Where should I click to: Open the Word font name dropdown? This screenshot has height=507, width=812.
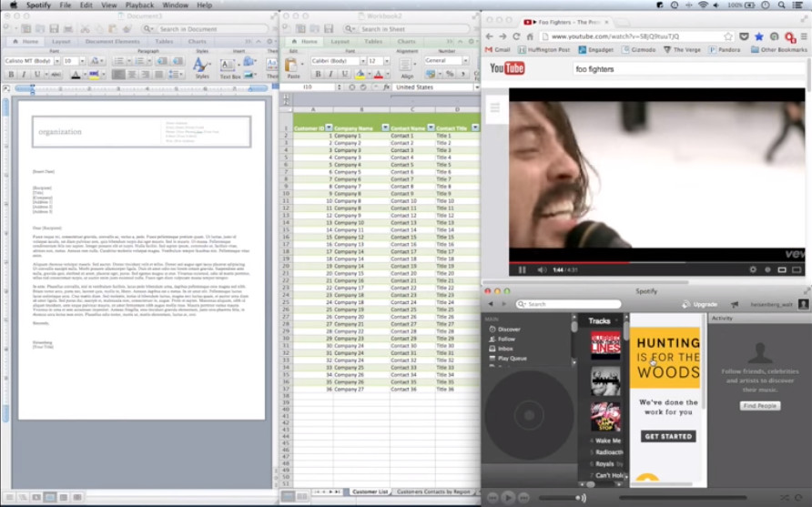pyautogui.click(x=56, y=61)
